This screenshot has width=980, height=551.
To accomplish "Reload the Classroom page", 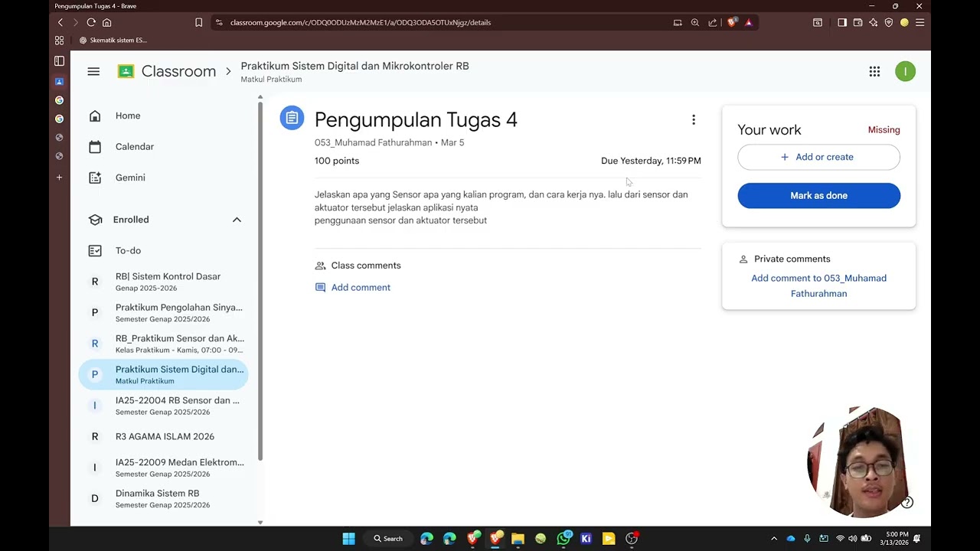I will pyautogui.click(x=91, y=22).
